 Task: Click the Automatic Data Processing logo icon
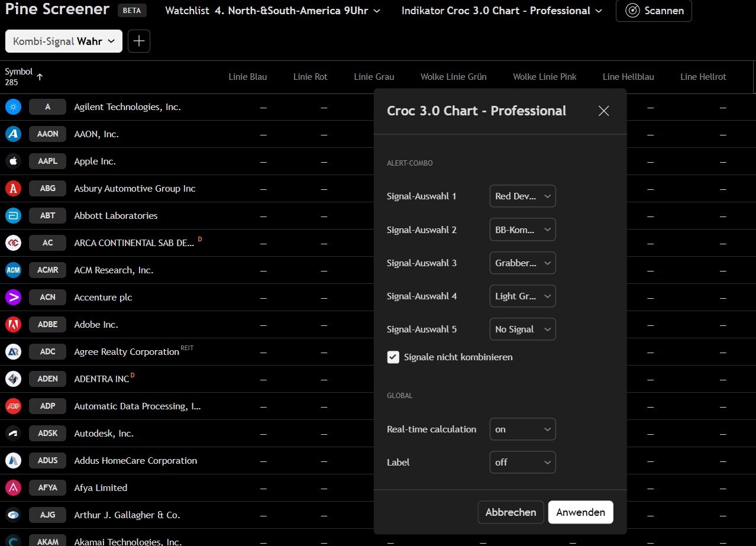click(14, 406)
